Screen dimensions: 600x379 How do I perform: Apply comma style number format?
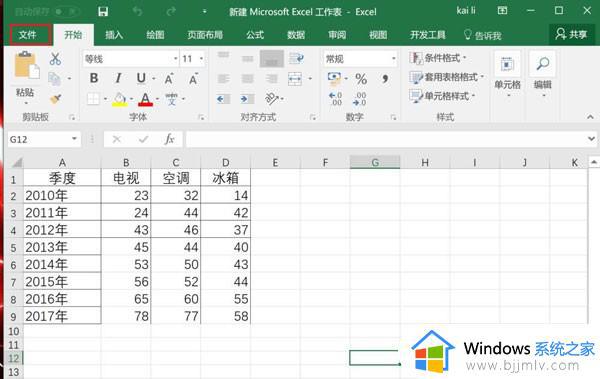(385, 79)
